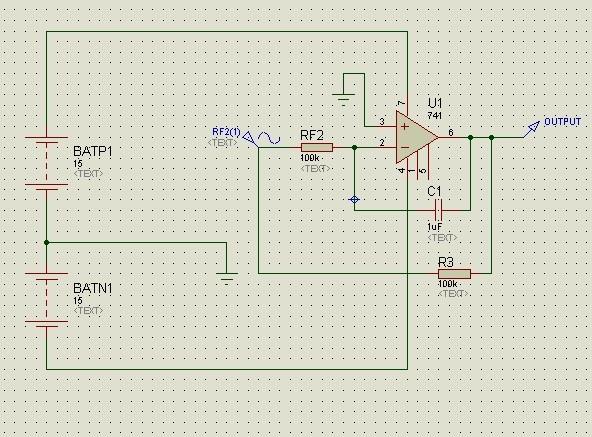Click the RF2 resistor component

[x=317, y=147]
